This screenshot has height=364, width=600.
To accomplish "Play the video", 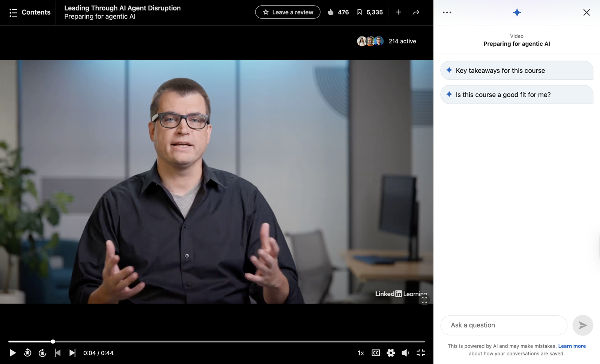I will [x=13, y=353].
